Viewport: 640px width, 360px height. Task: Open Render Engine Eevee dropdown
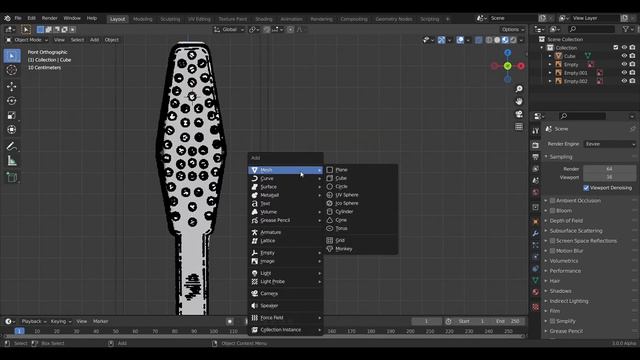pyautogui.click(x=609, y=144)
